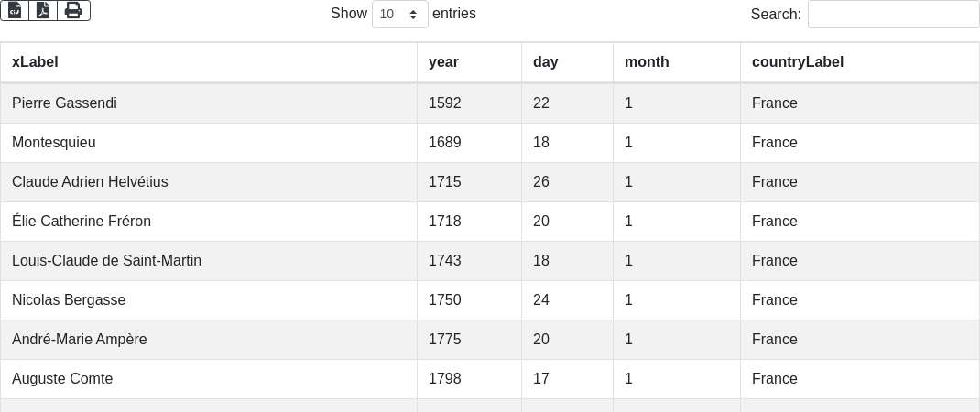
Task: Click the print table icon
Action: [x=74, y=11]
